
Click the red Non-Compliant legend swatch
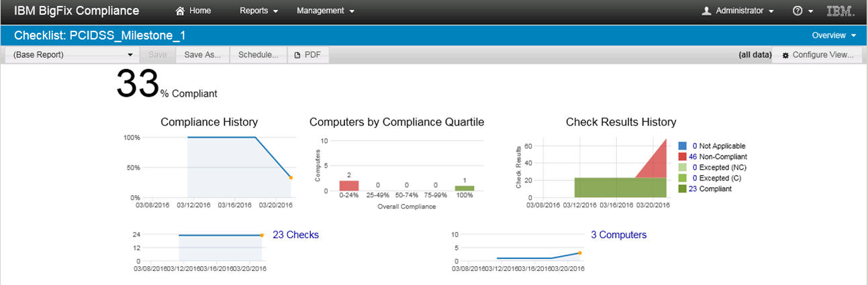tap(682, 156)
